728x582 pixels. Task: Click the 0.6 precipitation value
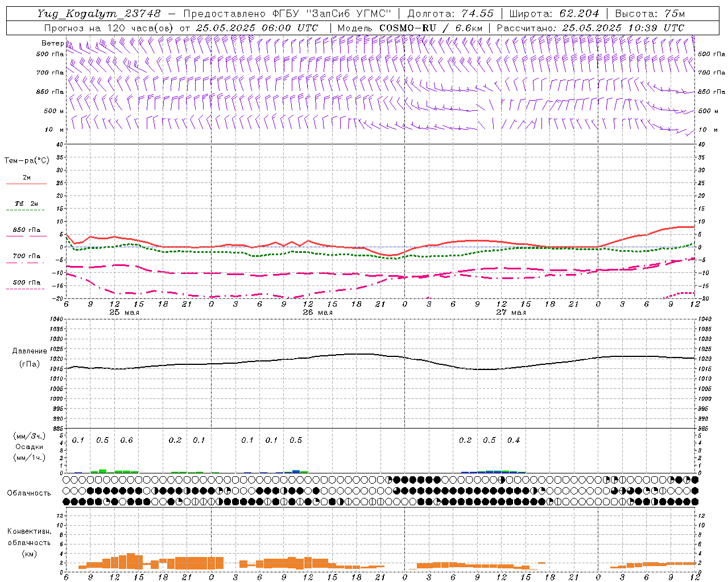pos(126,440)
